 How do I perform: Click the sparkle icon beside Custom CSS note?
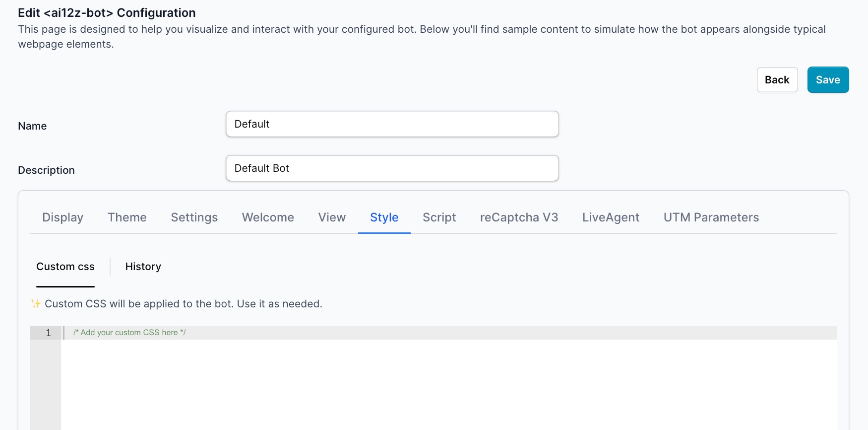click(36, 304)
